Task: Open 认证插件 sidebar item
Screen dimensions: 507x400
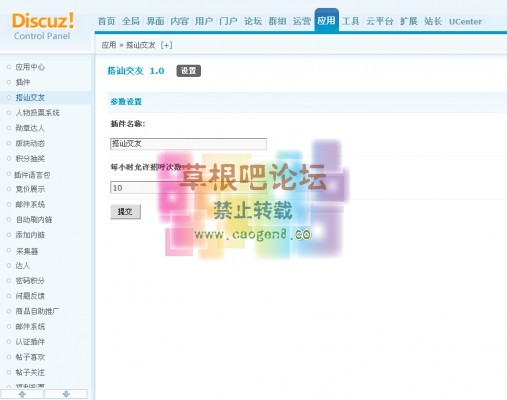Action: [x=30, y=342]
